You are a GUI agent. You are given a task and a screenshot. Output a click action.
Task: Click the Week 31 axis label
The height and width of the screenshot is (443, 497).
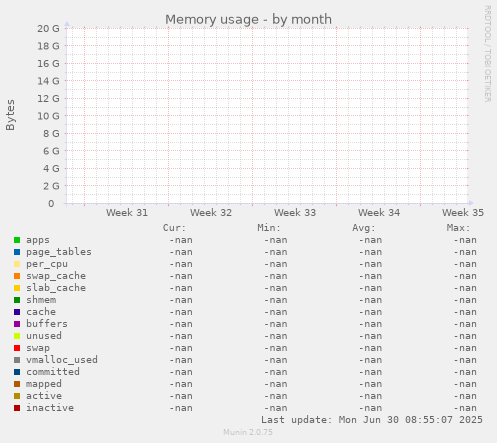pyautogui.click(x=127, y=213)
